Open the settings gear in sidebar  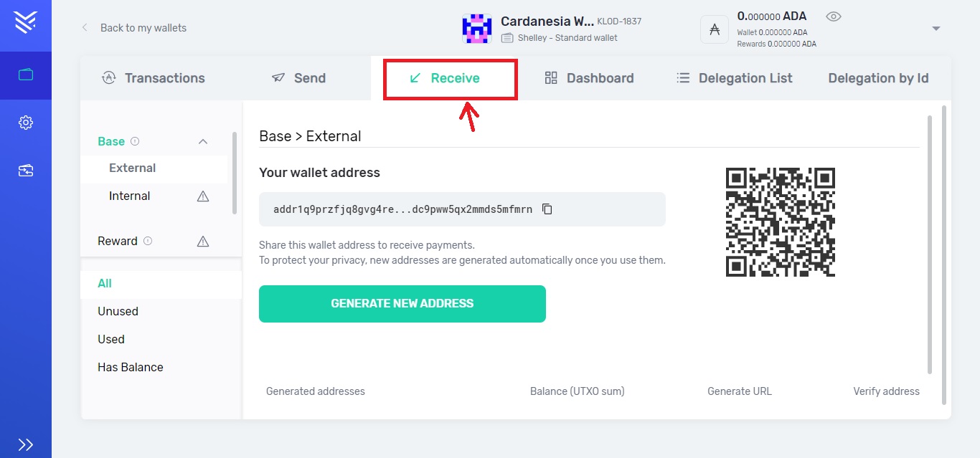26,123
